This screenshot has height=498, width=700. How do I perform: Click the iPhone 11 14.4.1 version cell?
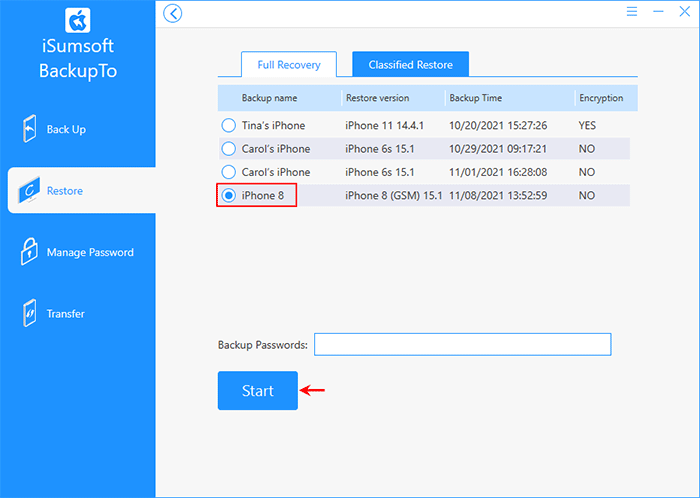tap(384, 125)
